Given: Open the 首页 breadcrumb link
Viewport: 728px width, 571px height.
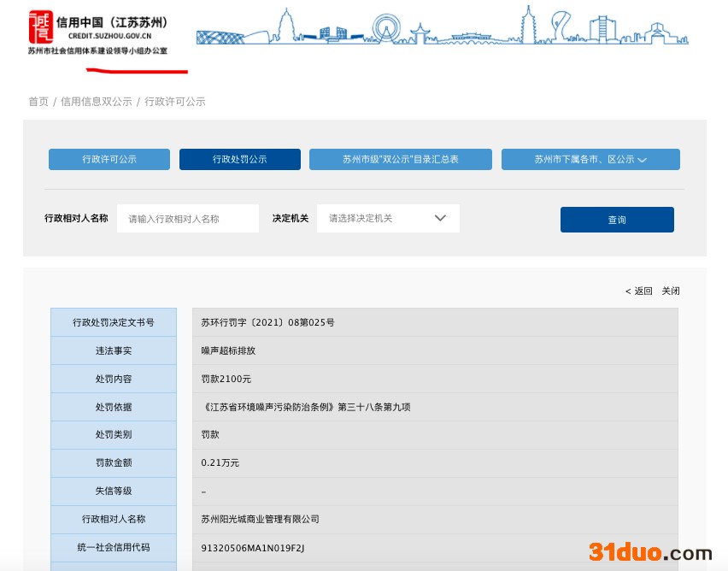Looking at the screenshot, I should tap(38, 102).
